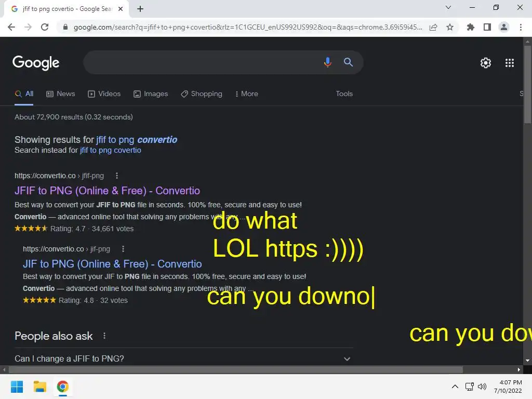
Task: Switch to the News tab
Action: coord(61,94)
